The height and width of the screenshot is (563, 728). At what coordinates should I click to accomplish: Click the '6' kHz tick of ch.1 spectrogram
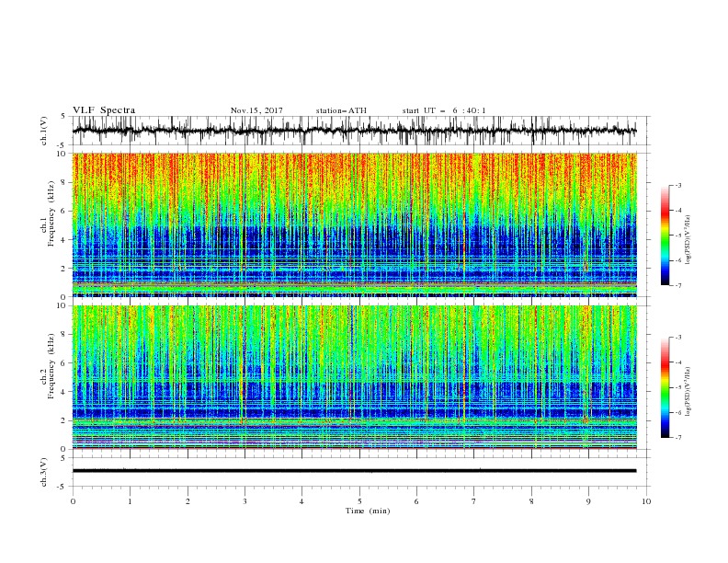tap(63, 212)
